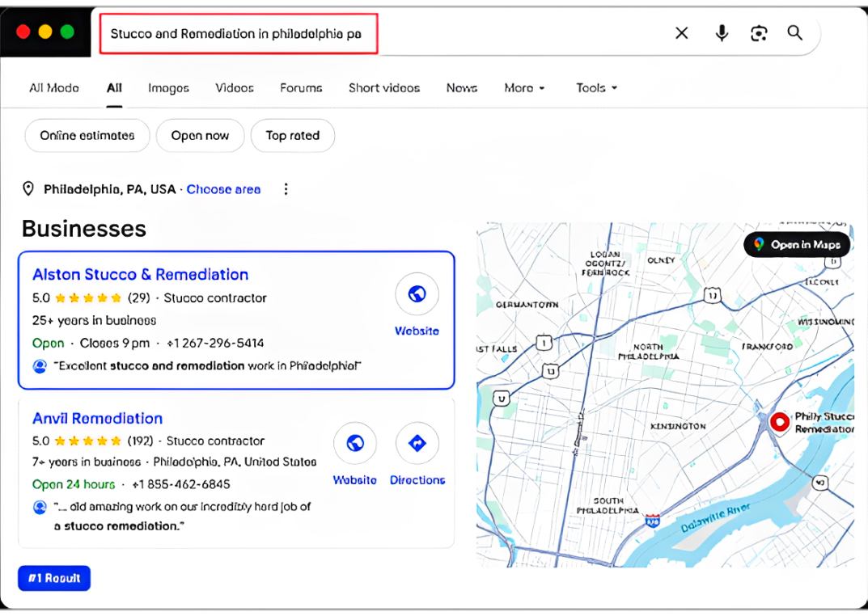868x616 pixels.
Task: Click the Businesses section heading
Action: pos(84,229)
